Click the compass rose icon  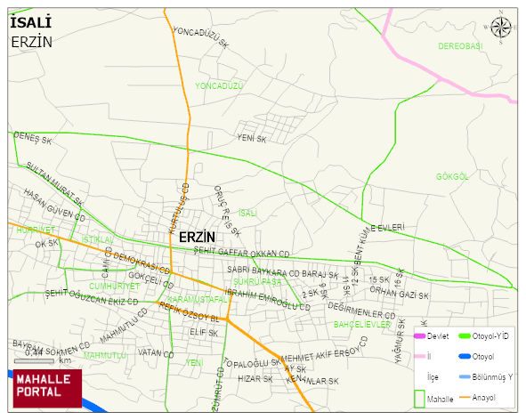pos(501,28)
